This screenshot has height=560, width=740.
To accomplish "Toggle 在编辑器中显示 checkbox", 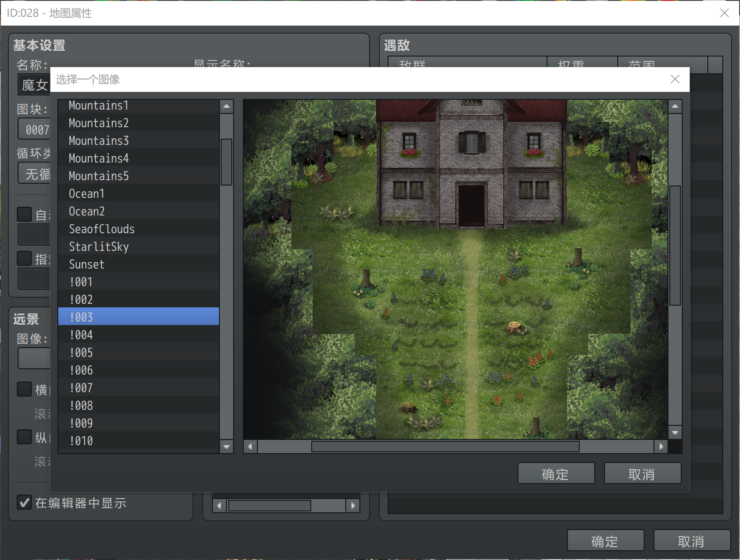I will [24, 502].
